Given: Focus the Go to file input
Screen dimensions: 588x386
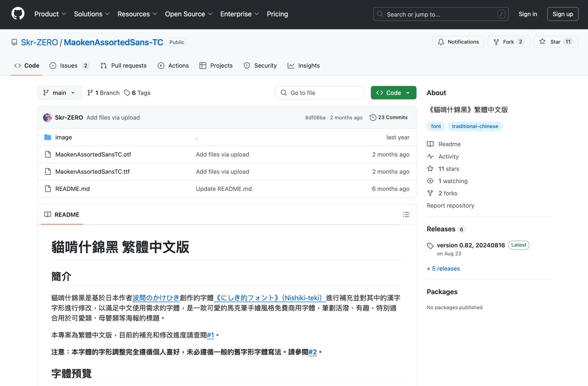Looking at the screenshot, I should [x=320, y=93].
